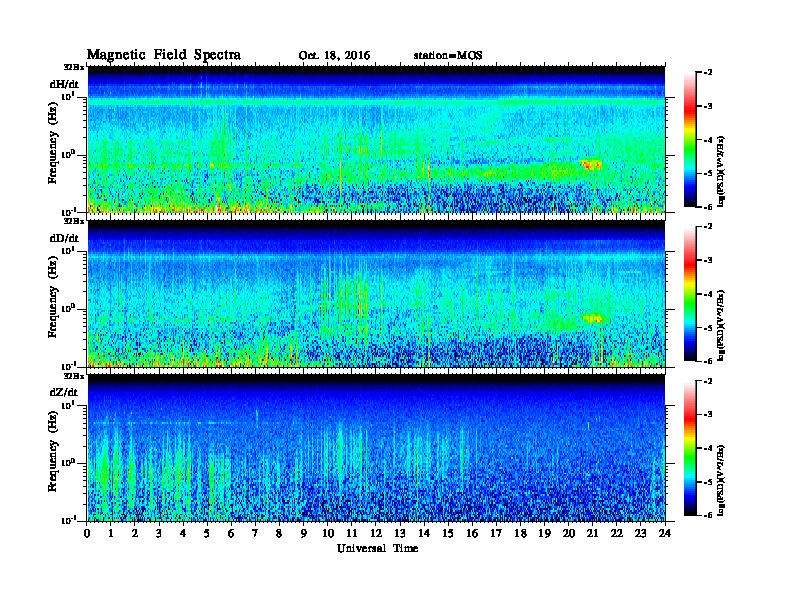This screenshot has width=792, height=612.
Task: Click the hour '8' tick label
Action: (x=279, y=534)
